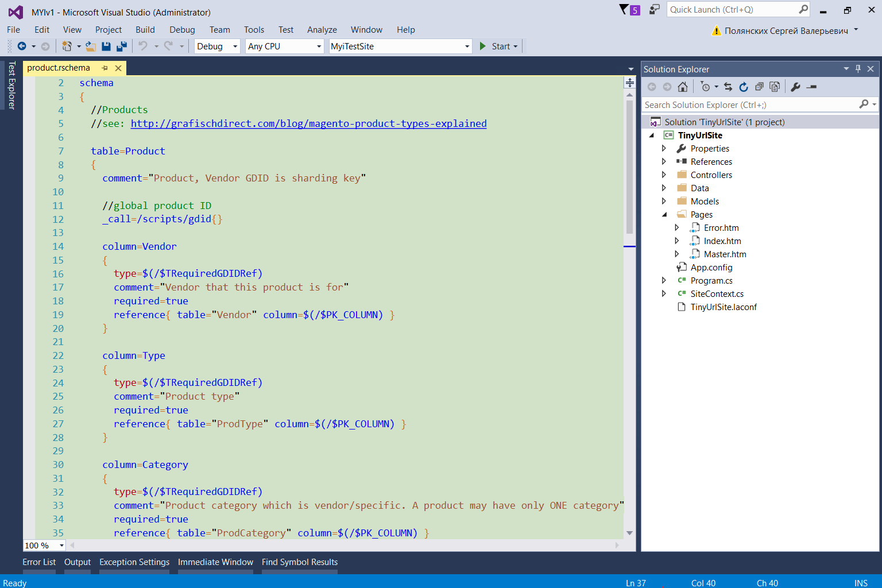
Task: Select Master.htm in Solution Explorer
Action: (725, 254)
